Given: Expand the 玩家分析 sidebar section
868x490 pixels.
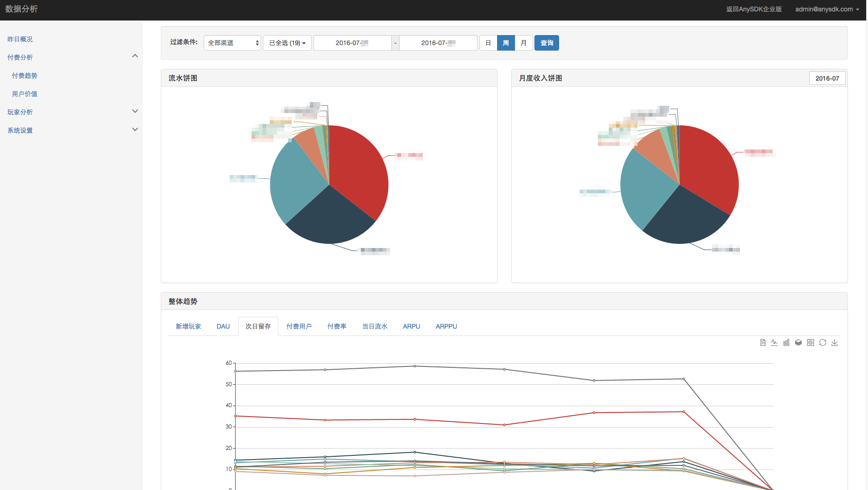Looking at the screenshot, I should pyautogui.click(x=135, y=111).
